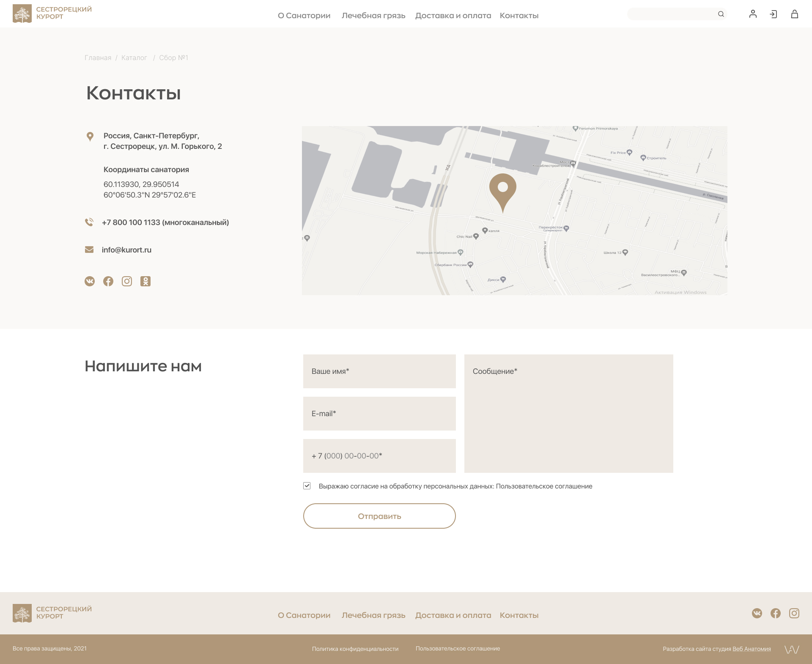Select "Доставка и оплата" in header menu

pos(453,16)
